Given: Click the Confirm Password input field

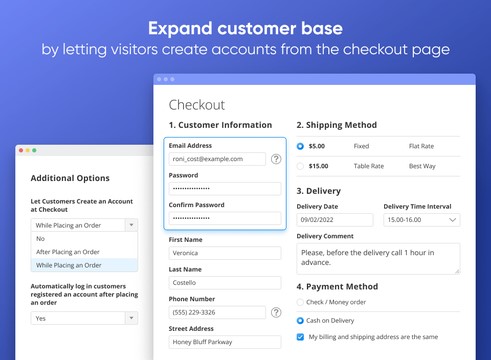Looking at the screenshot, I should click(x=225, y=218).
